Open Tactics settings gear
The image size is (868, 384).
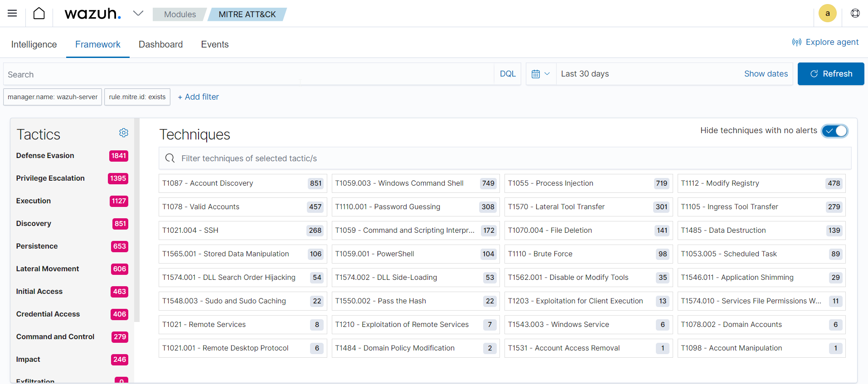124,133
